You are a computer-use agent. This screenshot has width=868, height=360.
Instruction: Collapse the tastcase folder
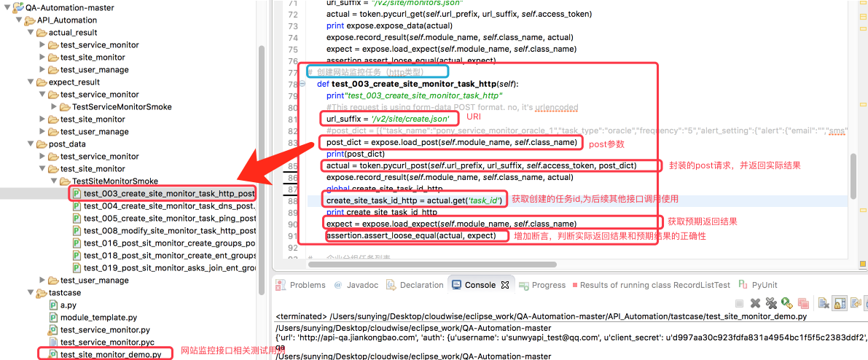[x=31, y=293]
